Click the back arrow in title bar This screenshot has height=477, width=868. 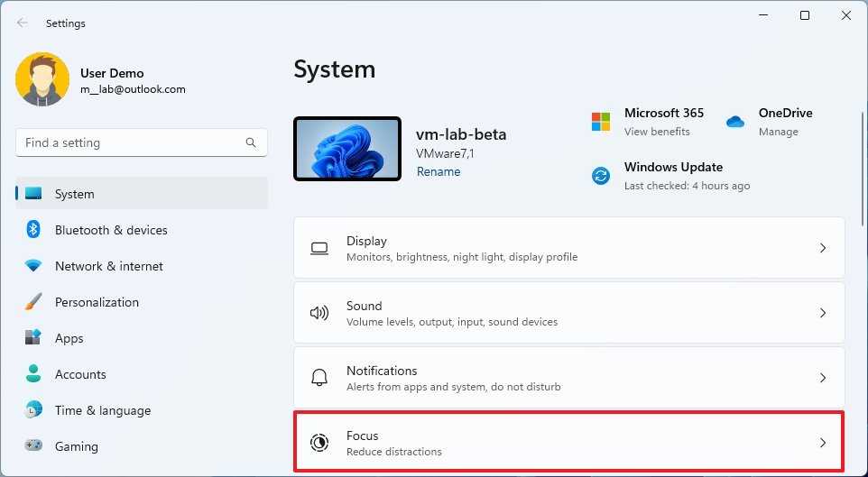point(23,23)
